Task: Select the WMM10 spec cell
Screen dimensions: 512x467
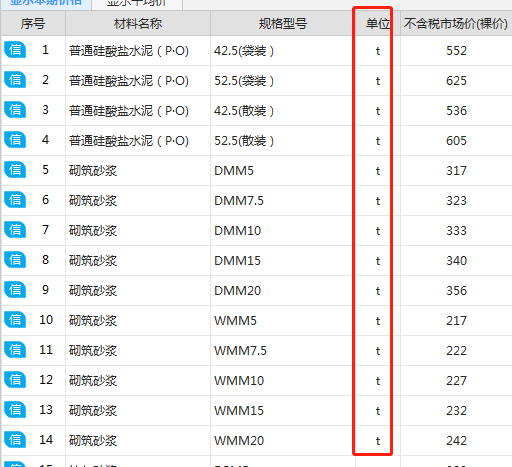Action: 283,381
